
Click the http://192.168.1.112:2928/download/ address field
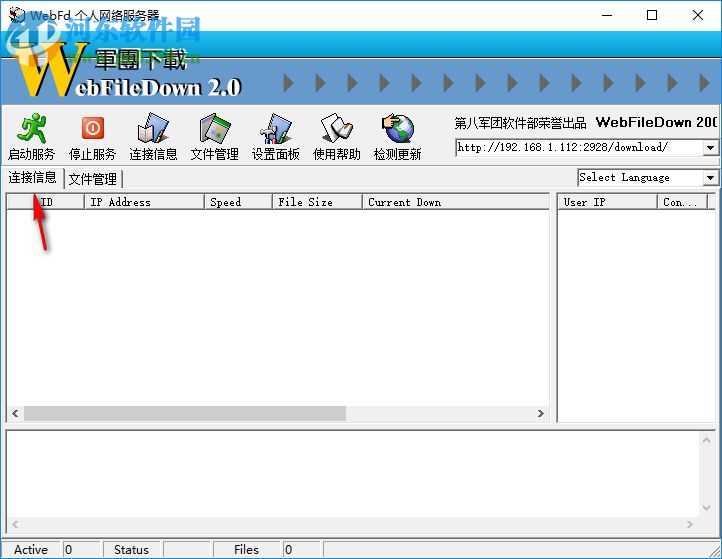(x=580, y=148)
